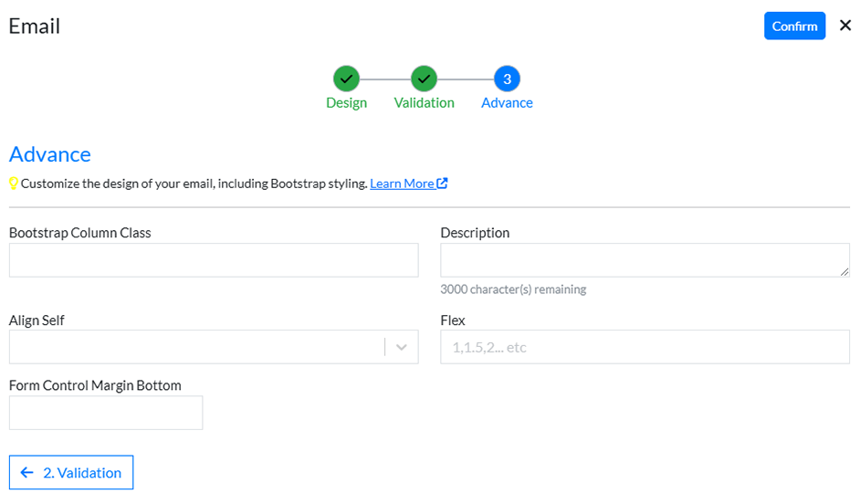Expand the Align Self dropdown chevron
Viewport: 860px width, 504px height.
tap(401, 347)
